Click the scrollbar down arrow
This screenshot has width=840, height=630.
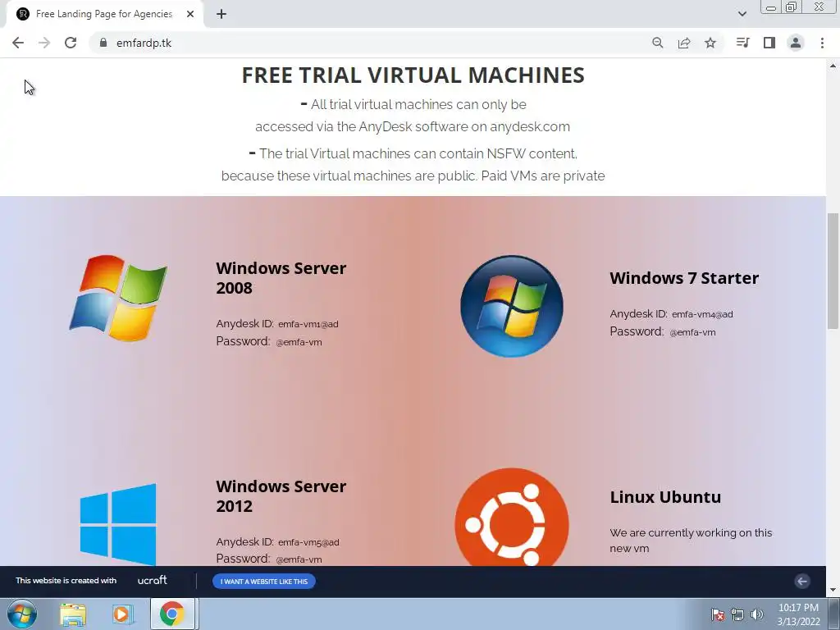pyautogui.click(x=833, y=591)
